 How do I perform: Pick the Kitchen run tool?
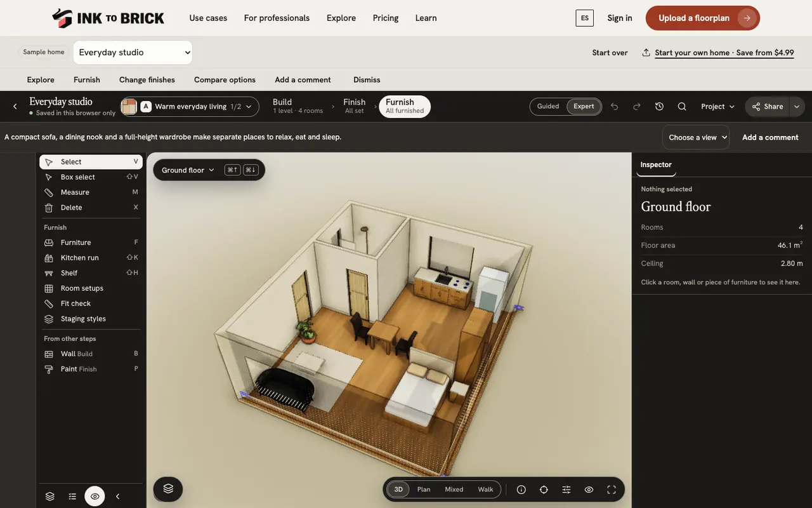pyautogui.click(x=91, y=258)
